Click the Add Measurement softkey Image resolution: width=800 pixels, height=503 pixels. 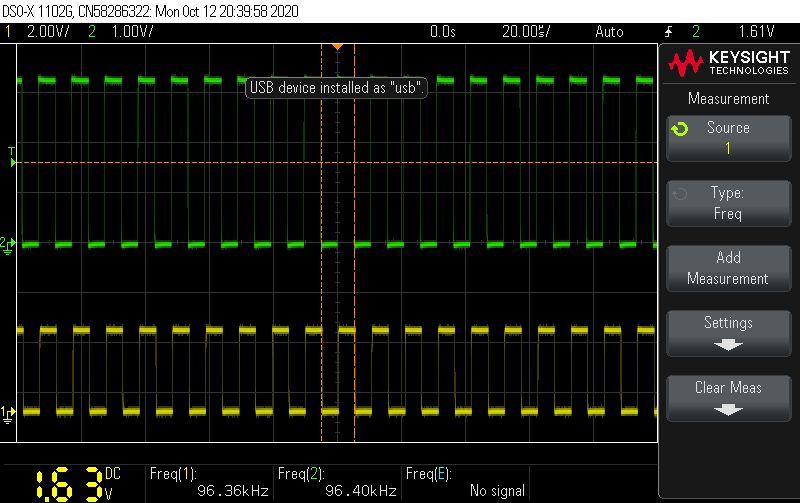[729, 268]
